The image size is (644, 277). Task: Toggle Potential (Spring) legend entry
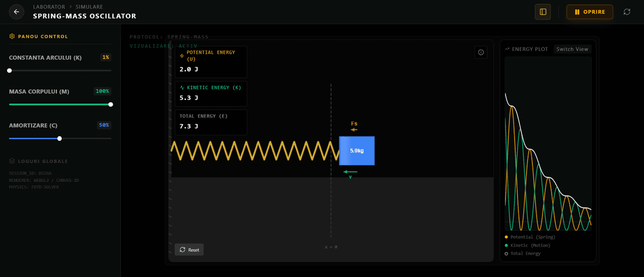[532, 237]
